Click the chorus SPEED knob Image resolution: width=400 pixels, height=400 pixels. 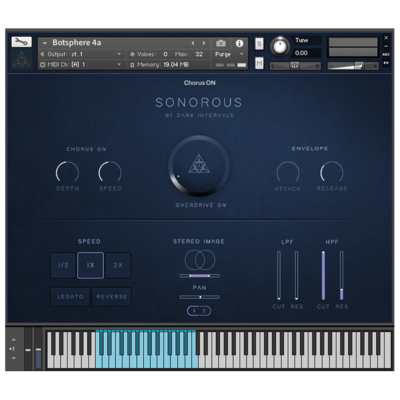[110, 172]
